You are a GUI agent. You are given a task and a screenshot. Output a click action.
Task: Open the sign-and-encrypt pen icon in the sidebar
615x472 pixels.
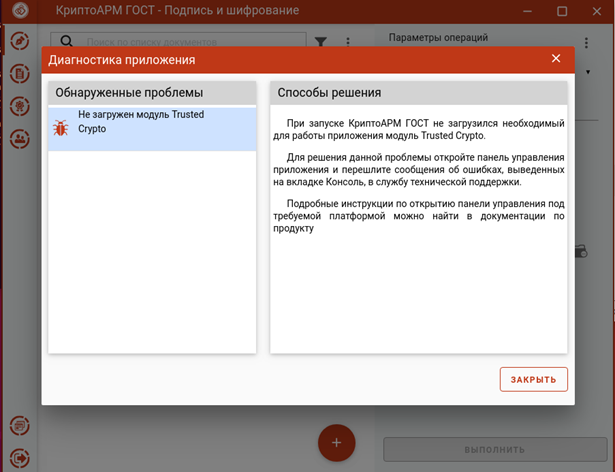tap(20, 41)
